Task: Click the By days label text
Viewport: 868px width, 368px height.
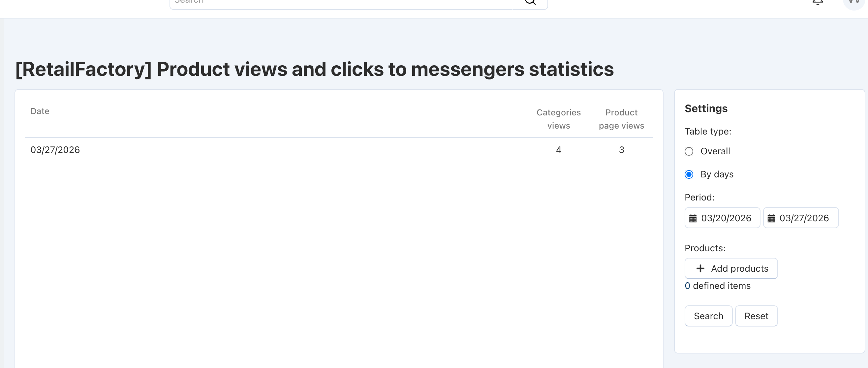Action: pos(717,174)
